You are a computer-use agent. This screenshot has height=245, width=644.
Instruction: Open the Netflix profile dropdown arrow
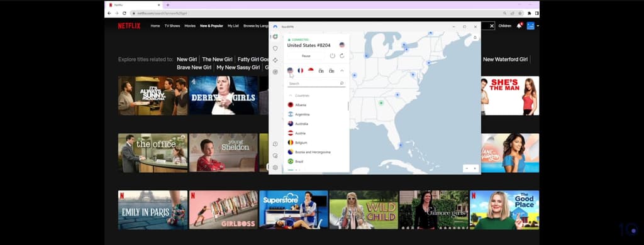pyautogui.click(x=538, y=26)
